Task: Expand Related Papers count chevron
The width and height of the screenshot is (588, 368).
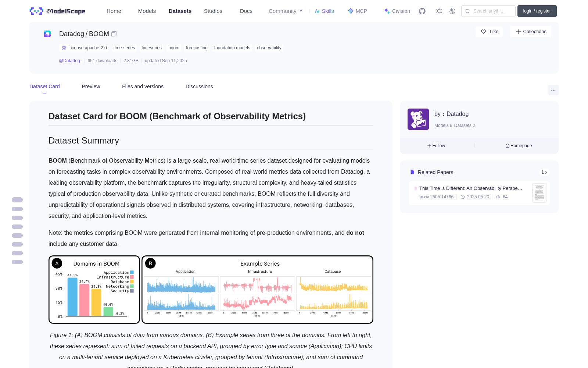Action: [x=544, y=172]
